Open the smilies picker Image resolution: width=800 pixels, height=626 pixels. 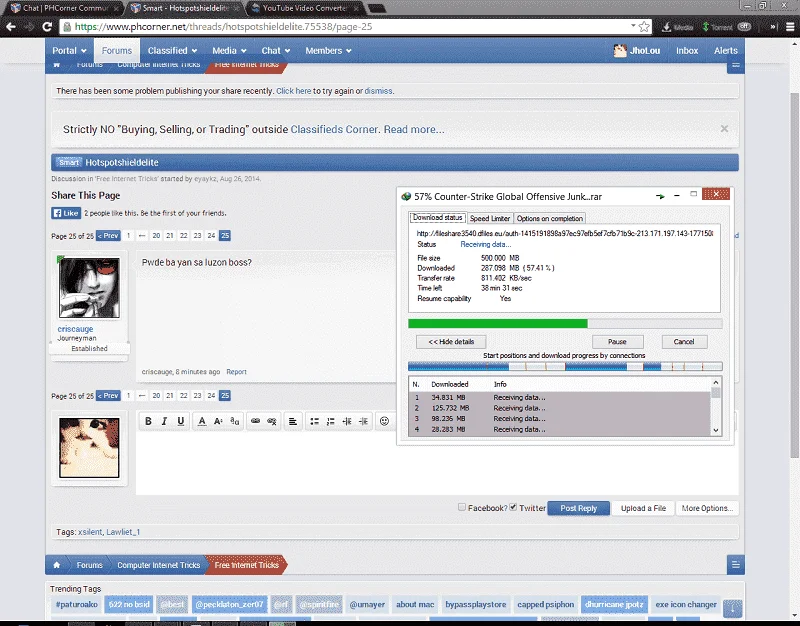point(385,421)
